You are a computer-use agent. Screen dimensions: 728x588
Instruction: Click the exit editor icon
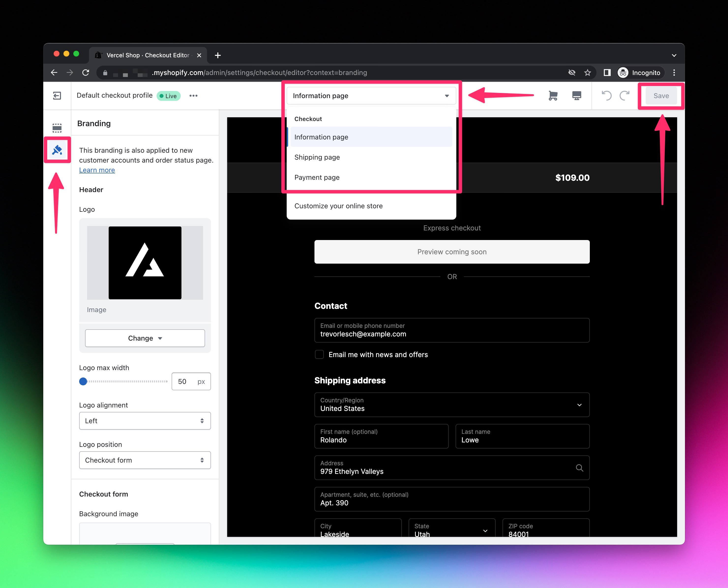coord(57,96)
